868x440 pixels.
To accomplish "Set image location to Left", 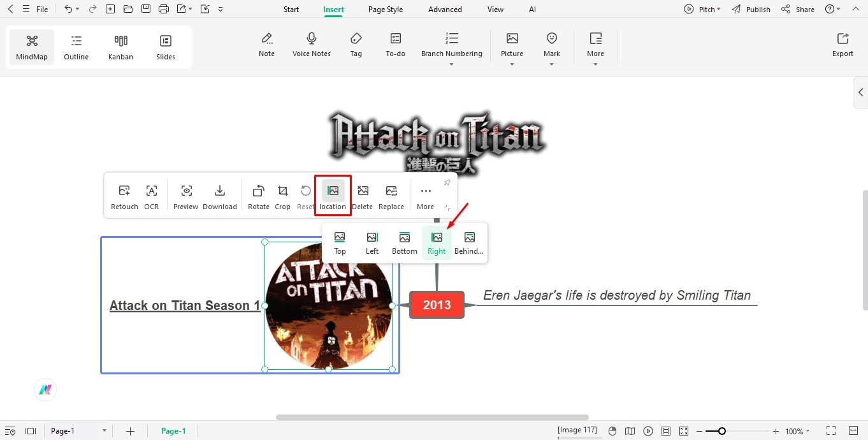I will (372, 243).
